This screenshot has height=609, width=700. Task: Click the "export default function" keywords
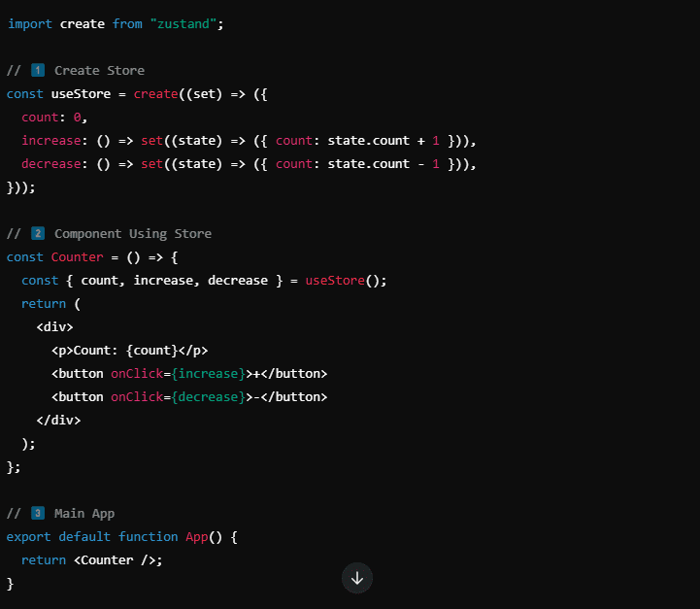pyautogui.click(x=92, y=537)
